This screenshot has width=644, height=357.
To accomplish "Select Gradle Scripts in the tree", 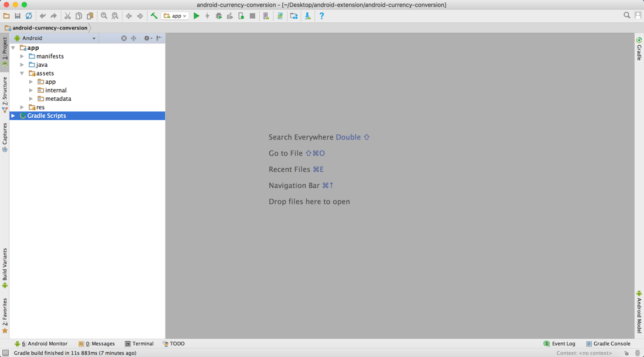I will [x=87, y=116].
